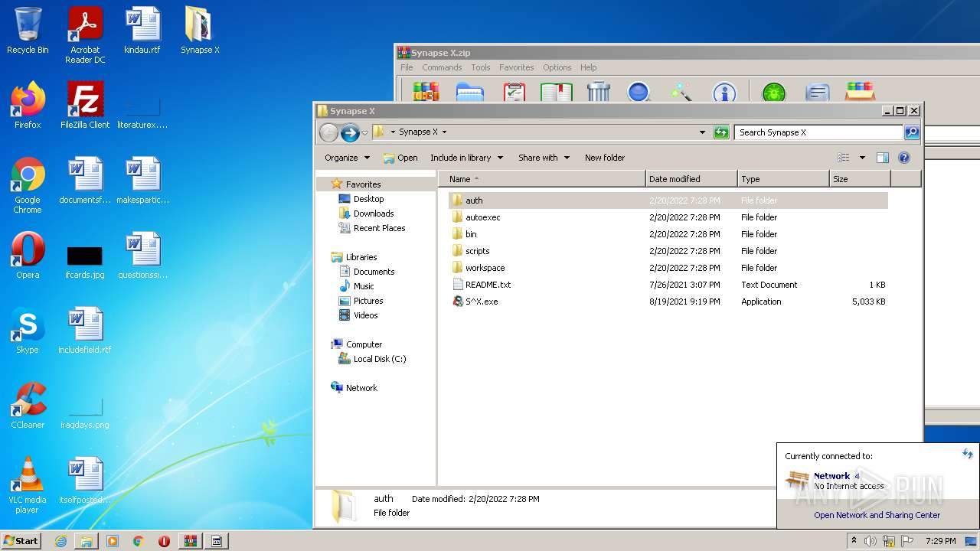Click the Open toolbar button
Image resolution: width=980 pixels, height=551 pixels.
[400, 158]
